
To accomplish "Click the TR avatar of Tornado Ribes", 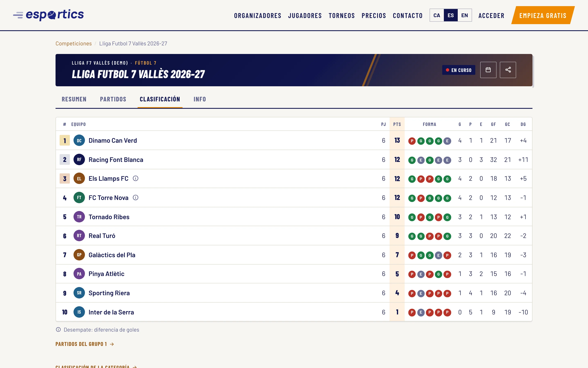I will click(79, 217).
